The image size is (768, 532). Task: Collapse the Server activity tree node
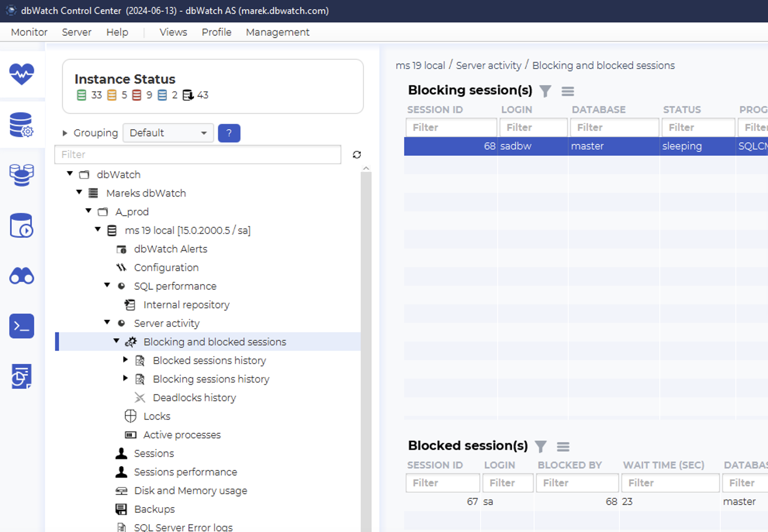107,322
